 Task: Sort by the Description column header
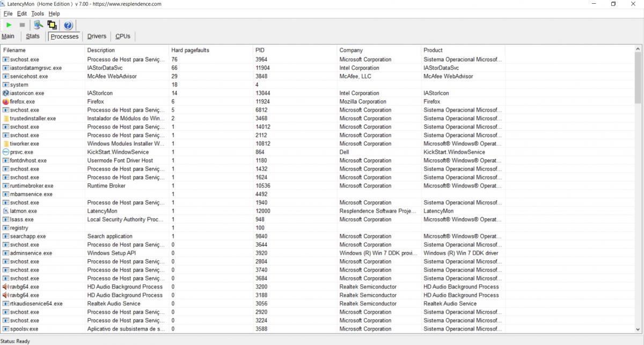pyautogui.click(x=127, y=50)
